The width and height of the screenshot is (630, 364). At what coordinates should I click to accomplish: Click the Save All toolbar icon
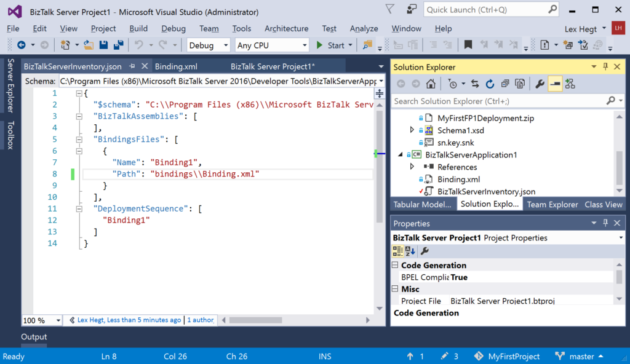pos(118,45)
